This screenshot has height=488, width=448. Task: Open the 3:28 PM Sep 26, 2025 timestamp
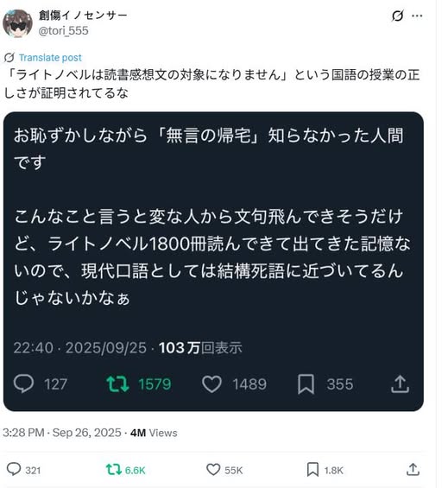pyautogui.click(x=62, y=433)
